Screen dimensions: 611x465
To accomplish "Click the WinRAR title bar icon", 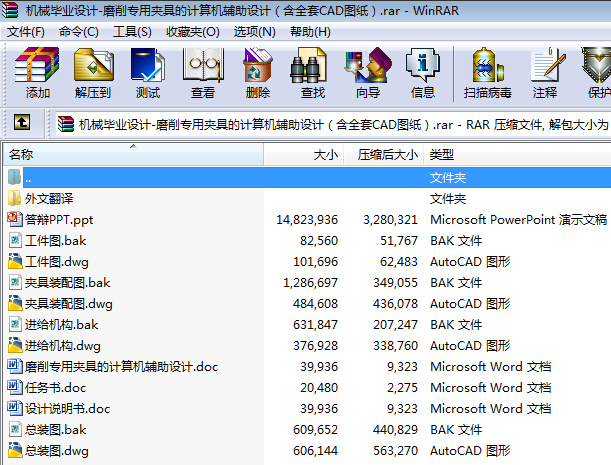I will pos(10,10).
